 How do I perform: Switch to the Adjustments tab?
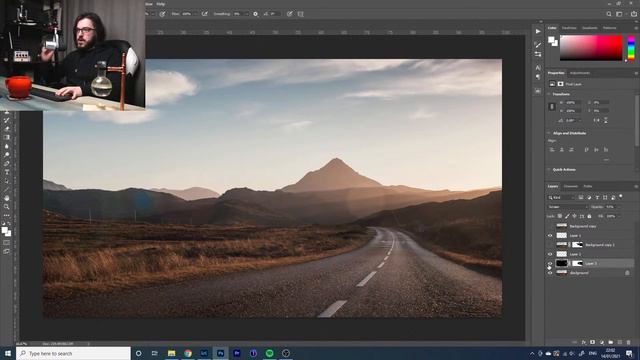(580, 73)
